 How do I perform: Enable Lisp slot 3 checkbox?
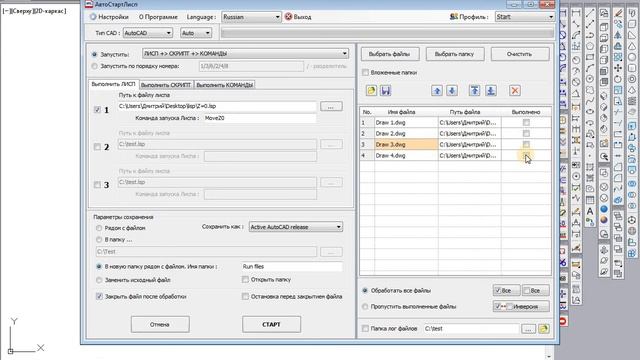click(x=97, y=185)
